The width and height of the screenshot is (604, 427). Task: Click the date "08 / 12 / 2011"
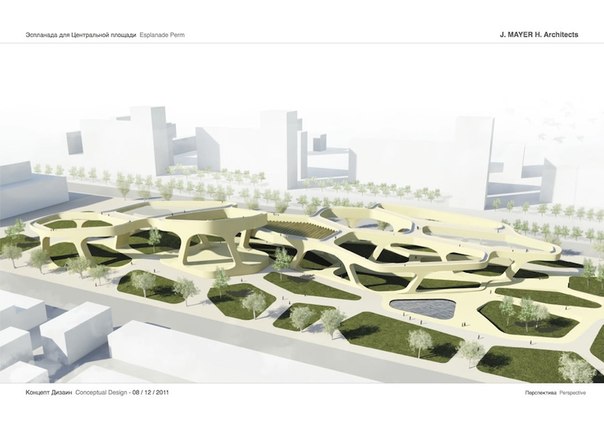pyautogui.click(x=184, y=394)
